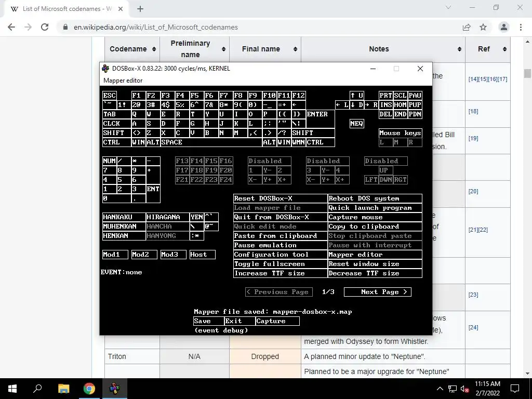
Task: Open Chrome three-dot menu
Action: 521,27
